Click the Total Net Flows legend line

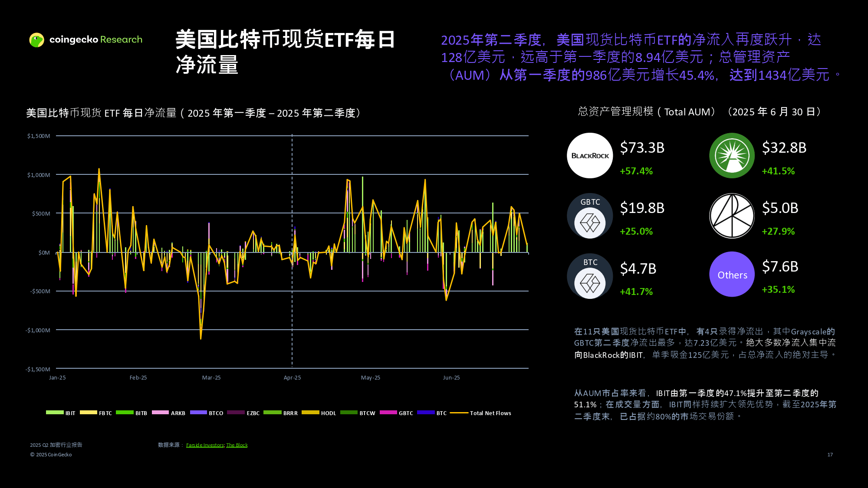tap(459, 413)
